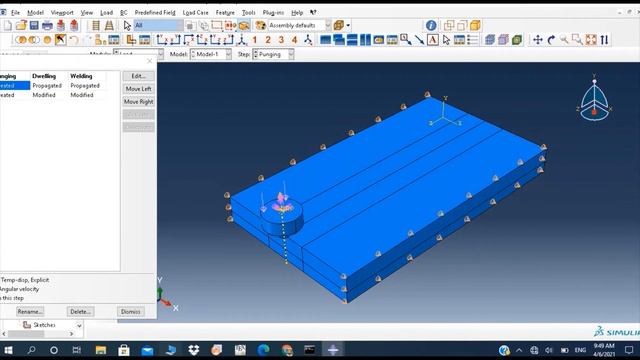Expand the cube display options arrow
This screenshot has width=640, height=360.
tap(348, 26)
